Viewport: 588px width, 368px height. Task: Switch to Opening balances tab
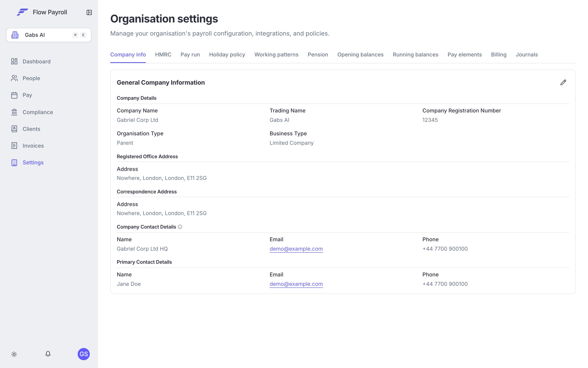point(360,55)
